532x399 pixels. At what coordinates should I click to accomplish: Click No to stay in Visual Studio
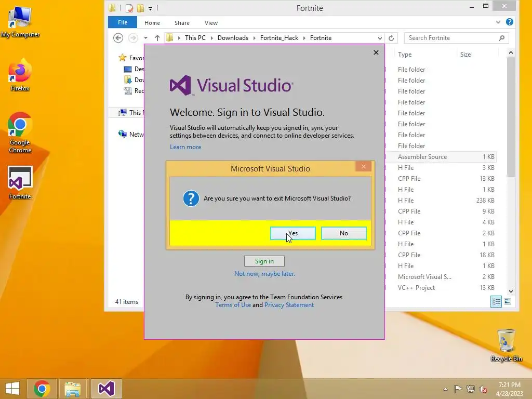pyautogui.click(x=344, y=233)
